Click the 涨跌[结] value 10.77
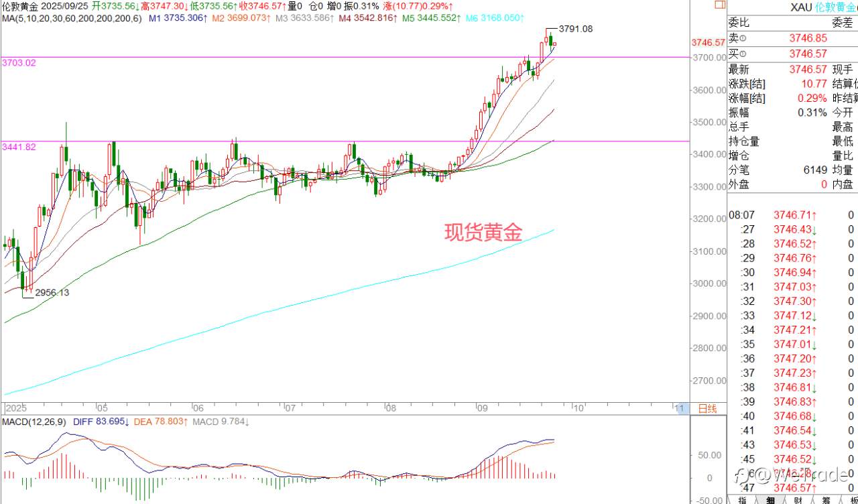 814,84
